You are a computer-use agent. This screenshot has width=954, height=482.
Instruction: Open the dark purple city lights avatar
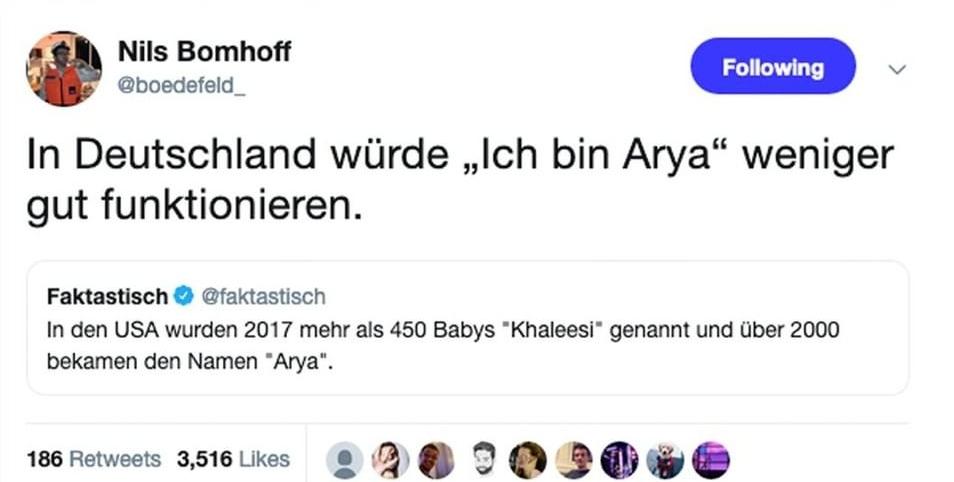619,460
